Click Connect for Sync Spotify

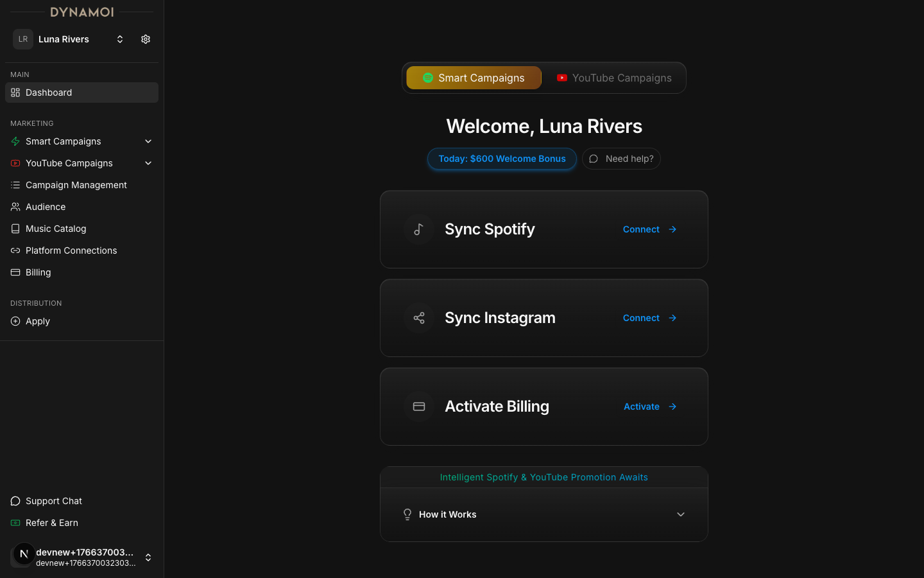pos(649,229)
